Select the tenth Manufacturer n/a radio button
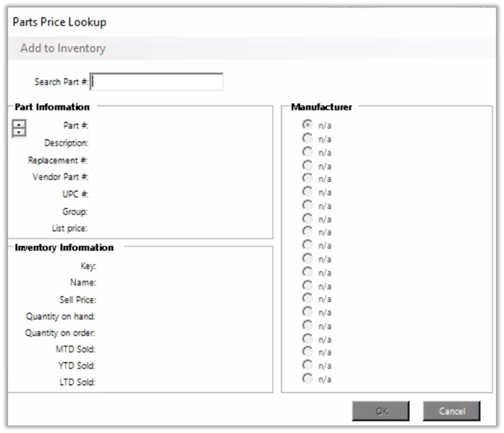The height and width of the screenshot is (433, 504). pos(308,244)
